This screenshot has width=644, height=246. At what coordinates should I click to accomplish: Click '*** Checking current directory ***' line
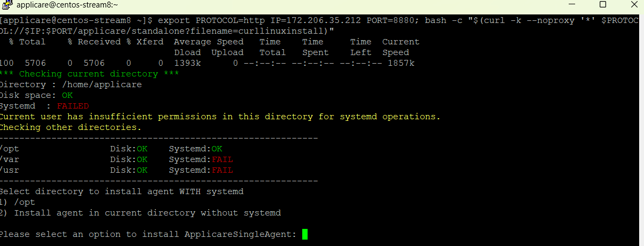click(x=89, y=74)
